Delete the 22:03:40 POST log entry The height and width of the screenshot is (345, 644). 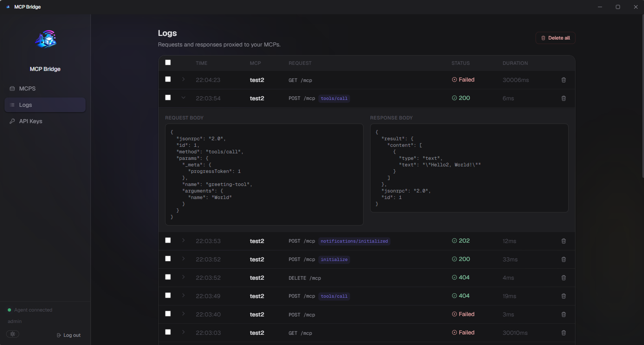pyautogui.click(x=564, y=314)
